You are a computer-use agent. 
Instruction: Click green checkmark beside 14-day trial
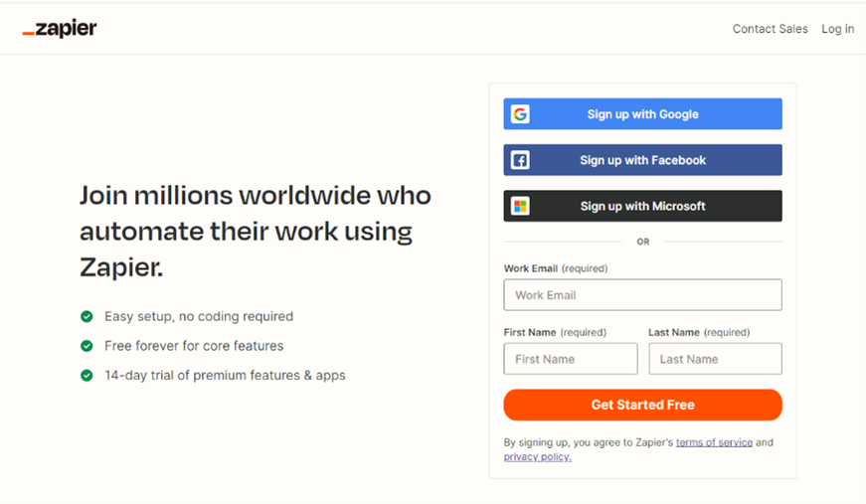point(87,376)
